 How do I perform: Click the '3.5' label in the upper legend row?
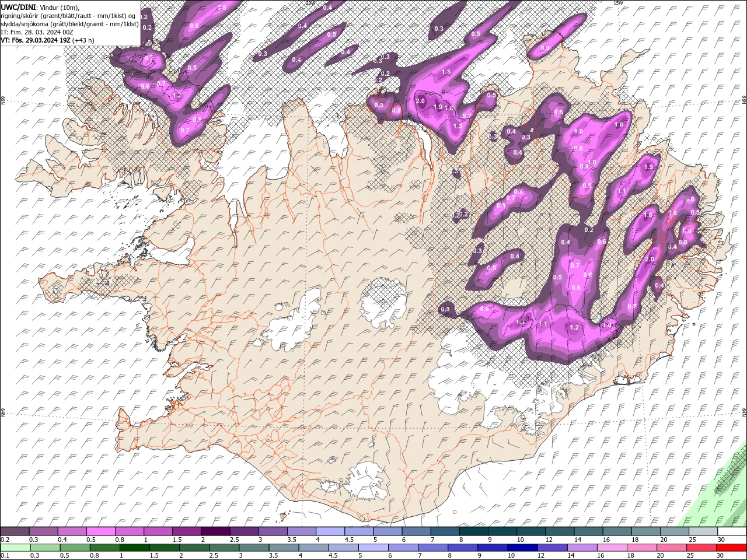(291, 540)
